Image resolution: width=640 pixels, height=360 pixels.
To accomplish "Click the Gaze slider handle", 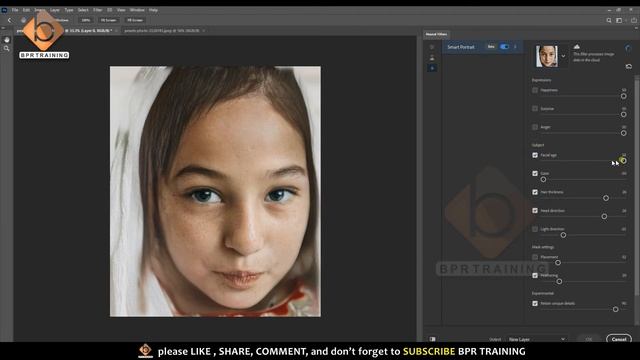I will [x=543, y=179].
